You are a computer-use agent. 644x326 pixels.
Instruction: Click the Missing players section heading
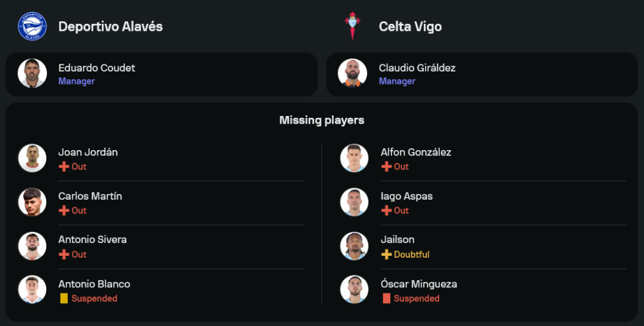pos(321,120)
